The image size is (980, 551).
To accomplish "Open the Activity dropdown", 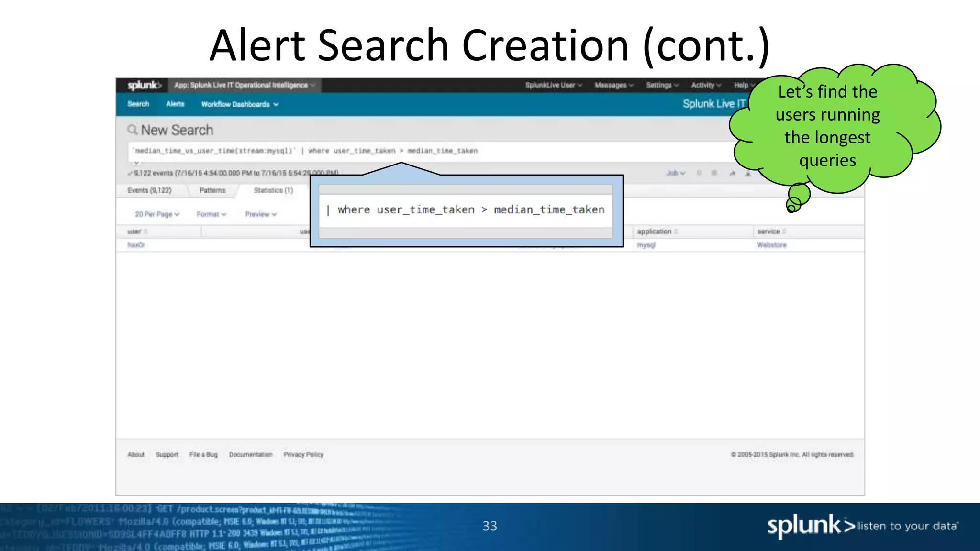I will tap(706, 85).
